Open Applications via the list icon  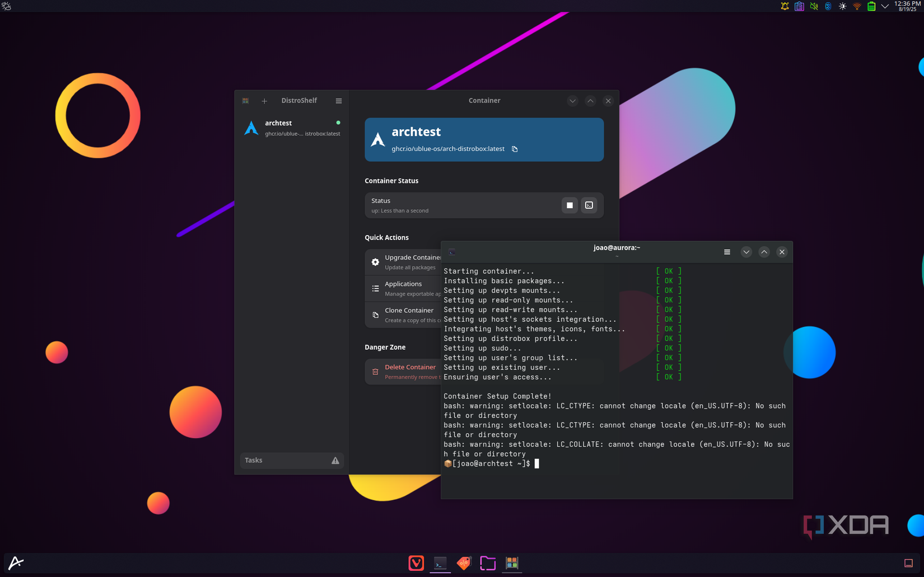[x=375, y=288]
